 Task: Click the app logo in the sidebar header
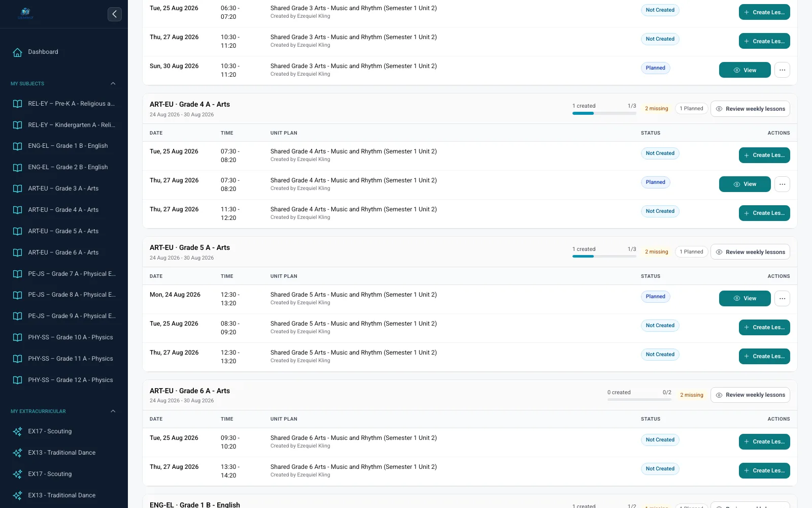click(x=25, y=14)
